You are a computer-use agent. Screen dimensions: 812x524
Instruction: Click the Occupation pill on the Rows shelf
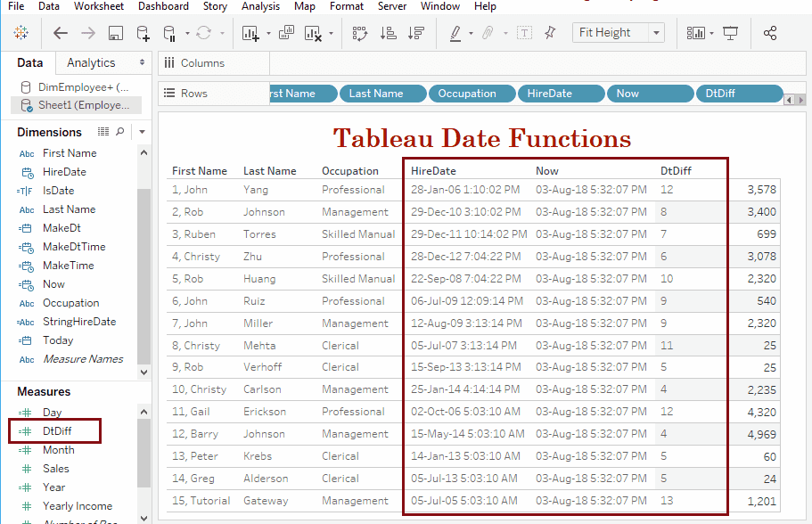point(471,93)
